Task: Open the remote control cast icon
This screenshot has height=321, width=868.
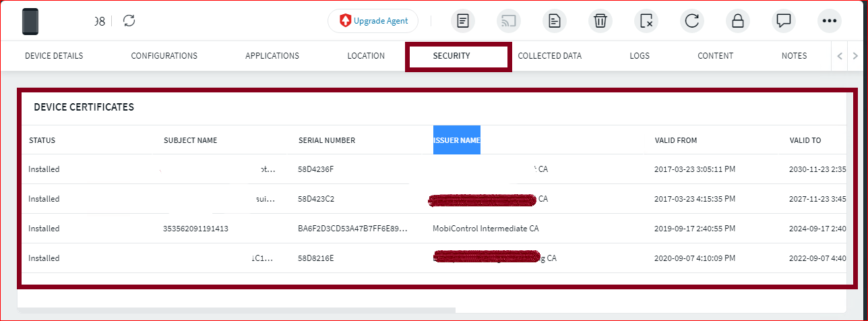Action: coord(509,21)
